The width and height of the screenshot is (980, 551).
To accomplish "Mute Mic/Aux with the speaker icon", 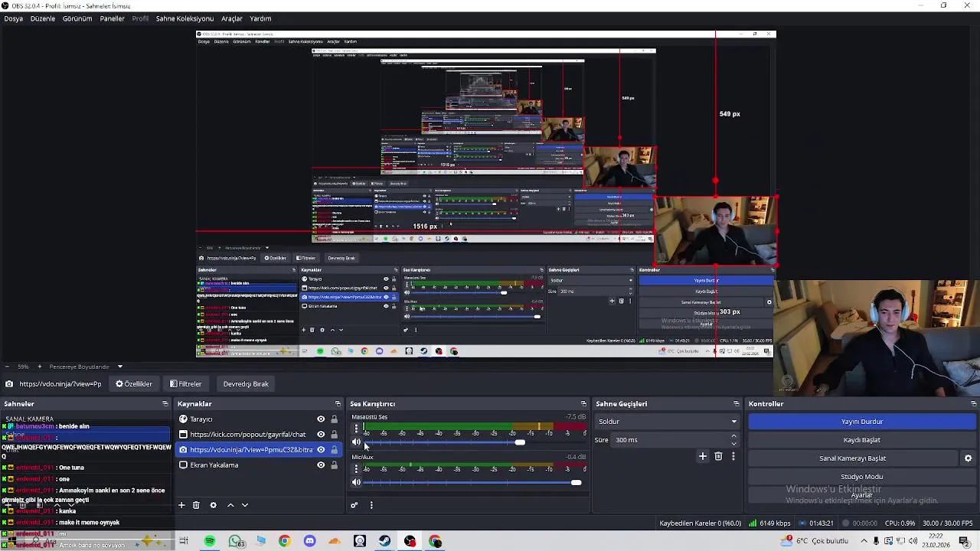I will [356, 482].
